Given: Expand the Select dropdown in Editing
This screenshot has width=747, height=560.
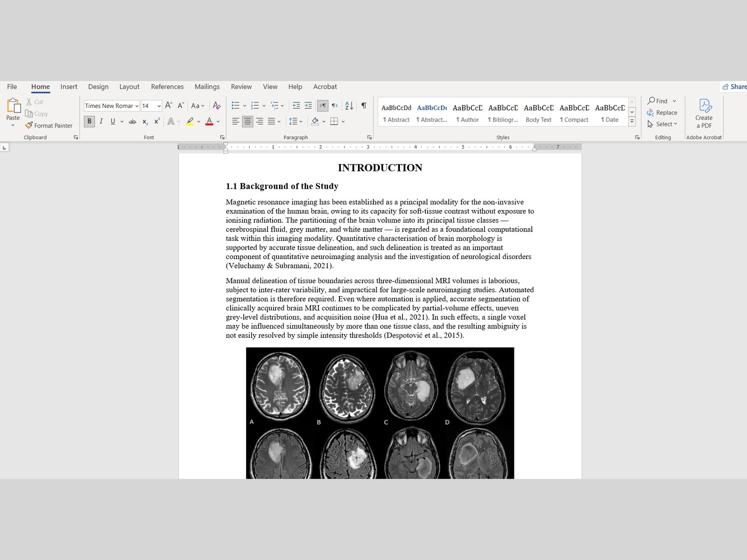Looking at the screenshot, I should pos(676,124).
